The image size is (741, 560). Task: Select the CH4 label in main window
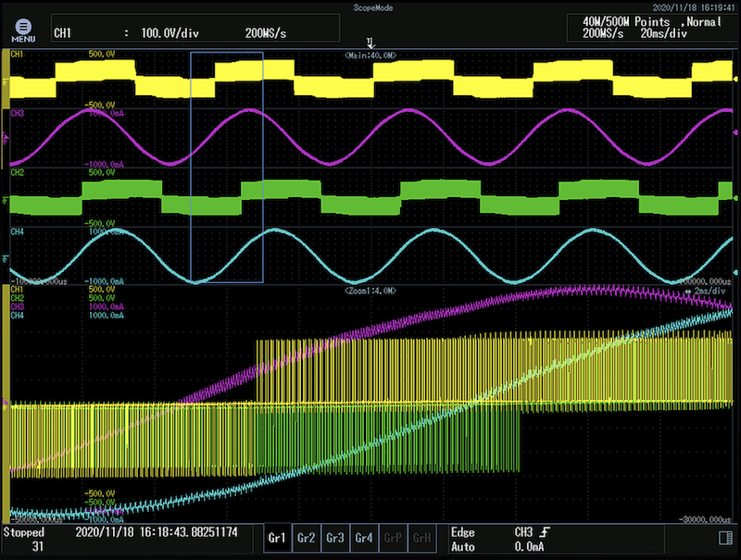coord(17,231)
